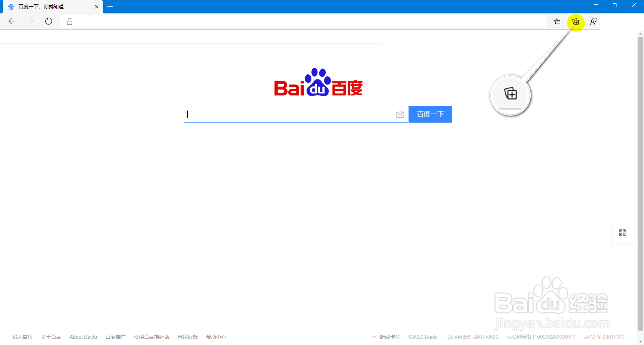Click the ©2020 Baidu text
644x345 pixels.
click(x=423, y=337)
